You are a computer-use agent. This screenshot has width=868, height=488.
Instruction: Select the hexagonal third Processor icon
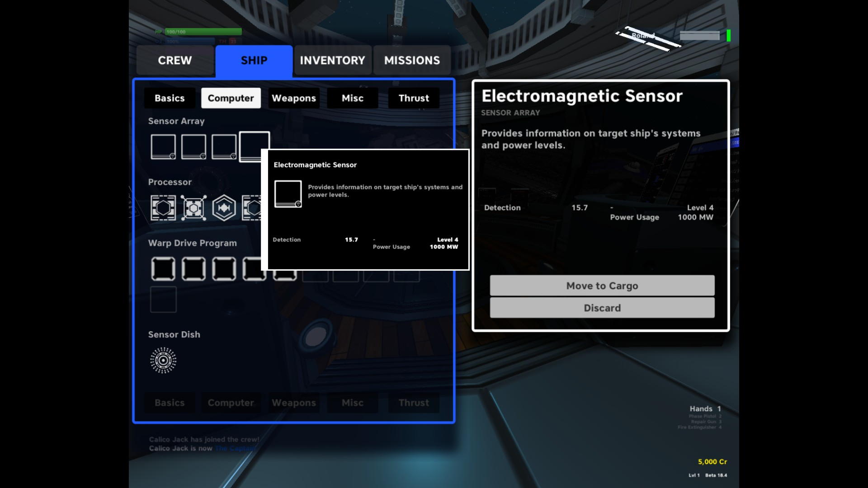[224, 208]
